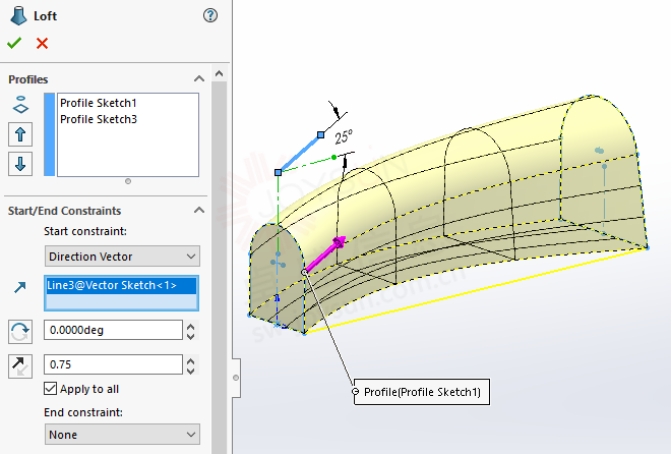Click the magenta direction arrow handle
The image size is (672, 454).
pyautogui.click(x=327, y=254)
